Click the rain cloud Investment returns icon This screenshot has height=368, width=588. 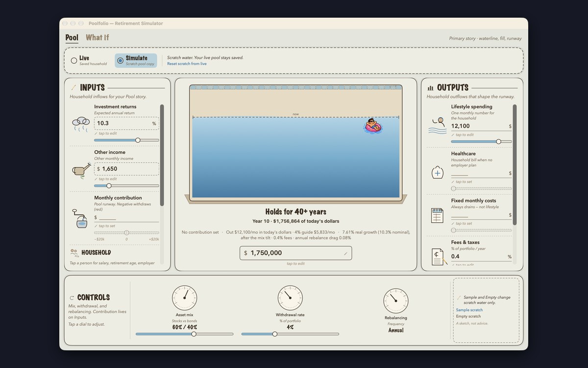click(x=80, y=124)
